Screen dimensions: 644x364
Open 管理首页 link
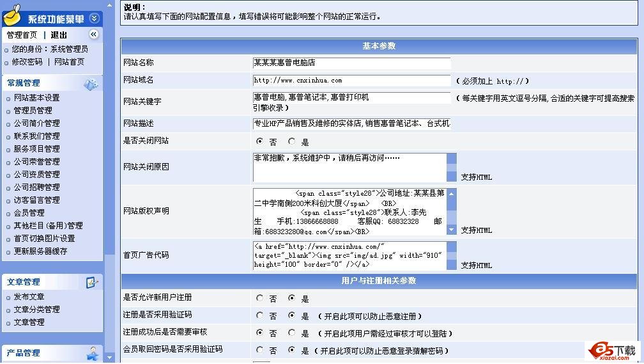[x=22, y=35]
